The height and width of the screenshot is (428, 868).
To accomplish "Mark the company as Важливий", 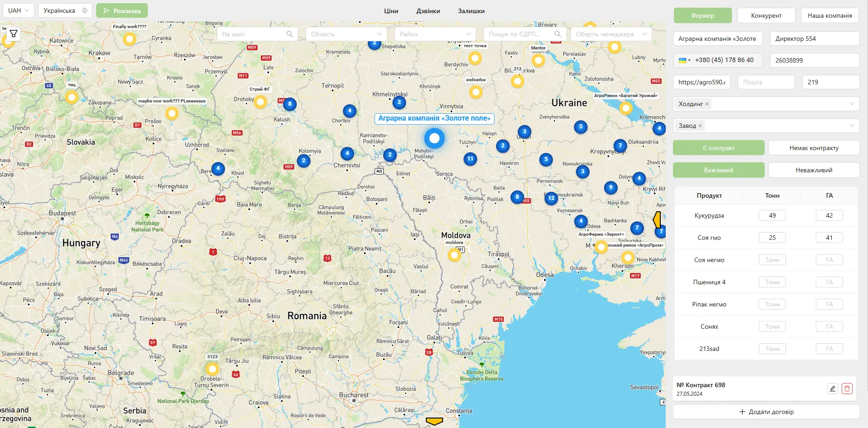I will click(718, 170).
